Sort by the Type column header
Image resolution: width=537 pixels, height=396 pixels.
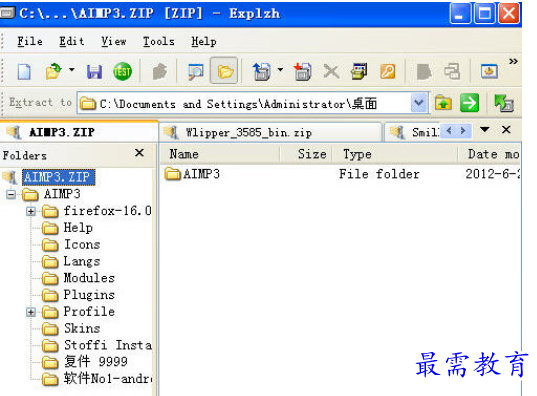[395, 154]
